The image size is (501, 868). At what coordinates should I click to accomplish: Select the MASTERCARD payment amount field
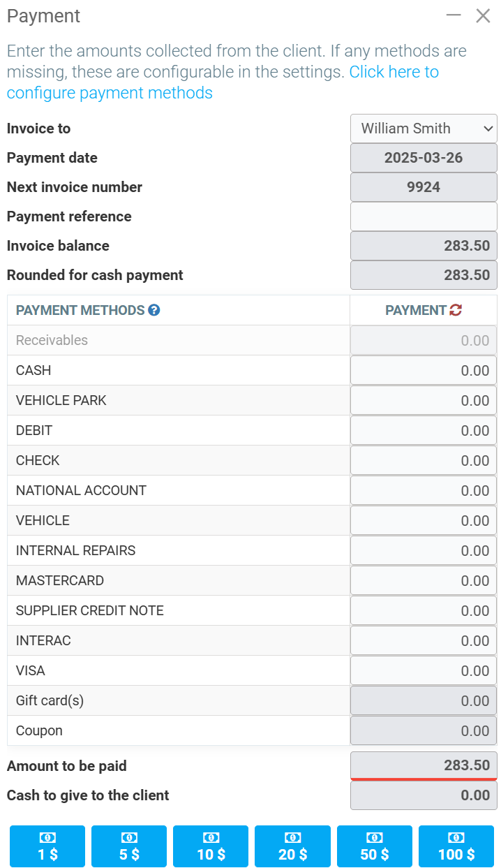click(424, 580)
